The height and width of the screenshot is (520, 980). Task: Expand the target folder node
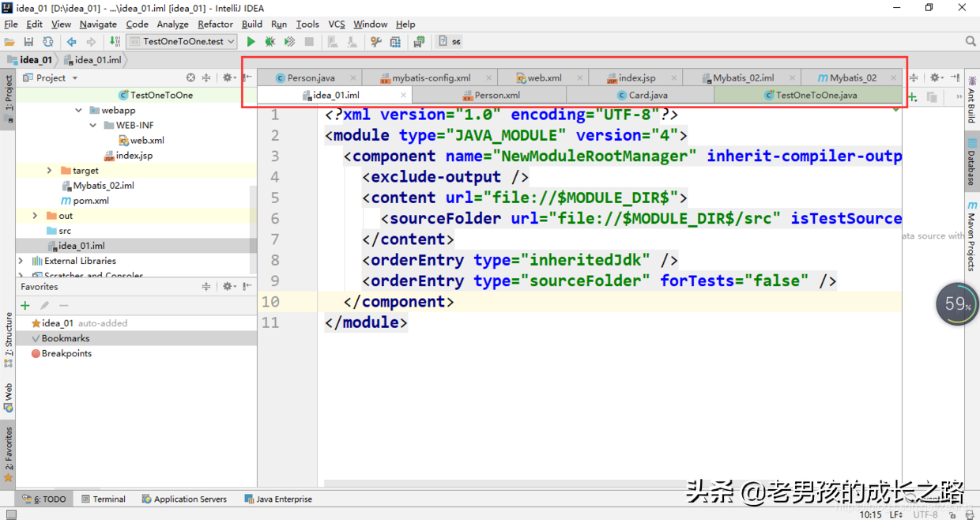point(49,170)
